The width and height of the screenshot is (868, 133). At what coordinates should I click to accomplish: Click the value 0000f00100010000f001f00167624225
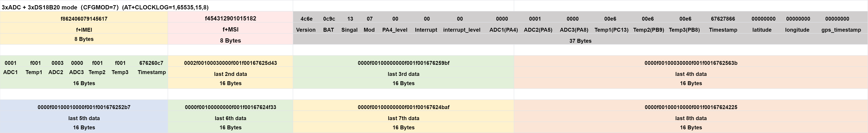[x=691, y=107]
